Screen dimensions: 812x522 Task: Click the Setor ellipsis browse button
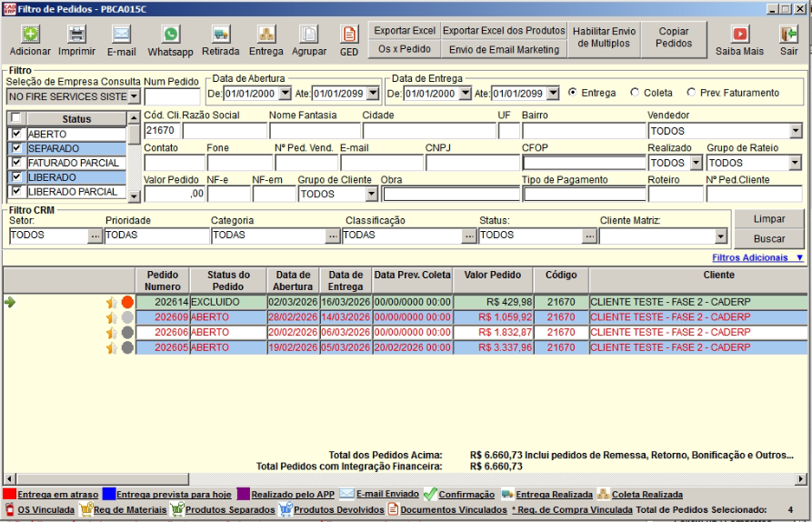tap(95, 236)
